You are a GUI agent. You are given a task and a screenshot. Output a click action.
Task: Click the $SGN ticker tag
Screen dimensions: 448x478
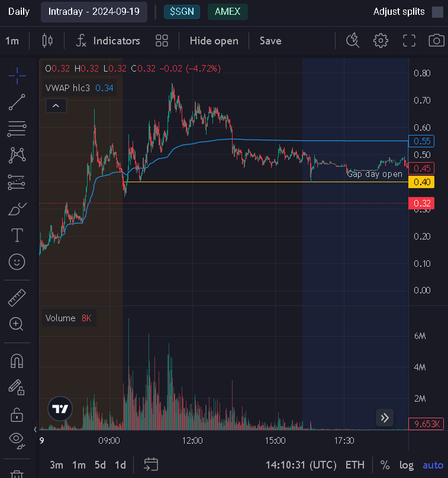coord(182,12)
